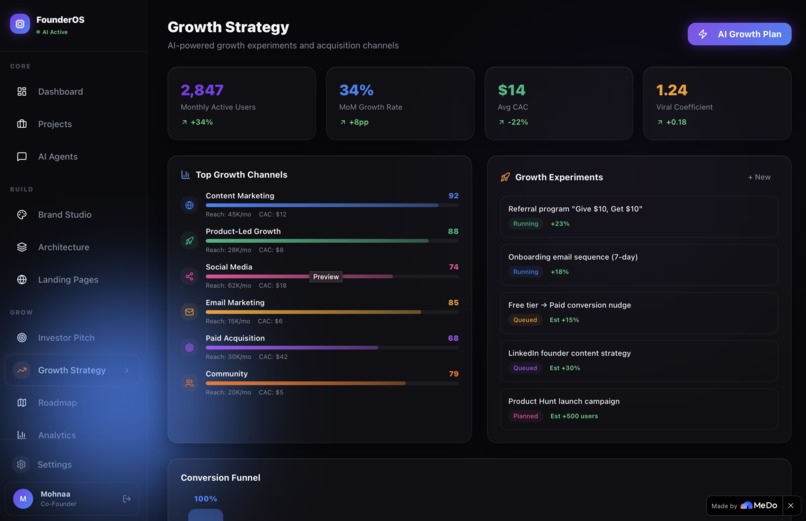Viewport: 806px width, 521px height.
Task: Click the Queued badge under LinkedIn strategy
Action: click(x=525, y=368)
